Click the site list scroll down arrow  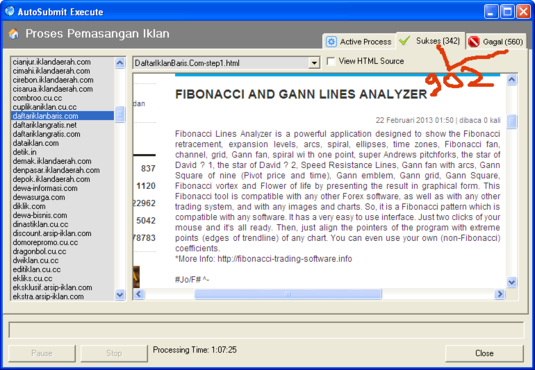120,294
